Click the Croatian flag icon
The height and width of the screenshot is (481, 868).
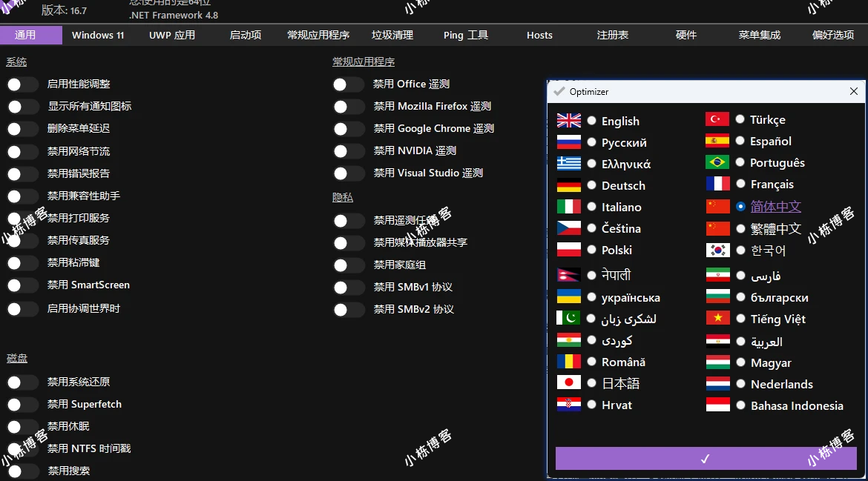(x=568, y=405)
